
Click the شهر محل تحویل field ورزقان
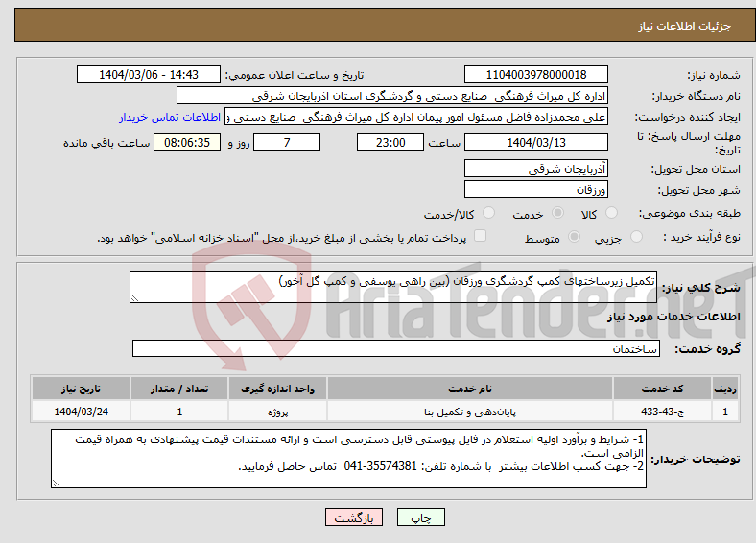[x=535, y=189]
